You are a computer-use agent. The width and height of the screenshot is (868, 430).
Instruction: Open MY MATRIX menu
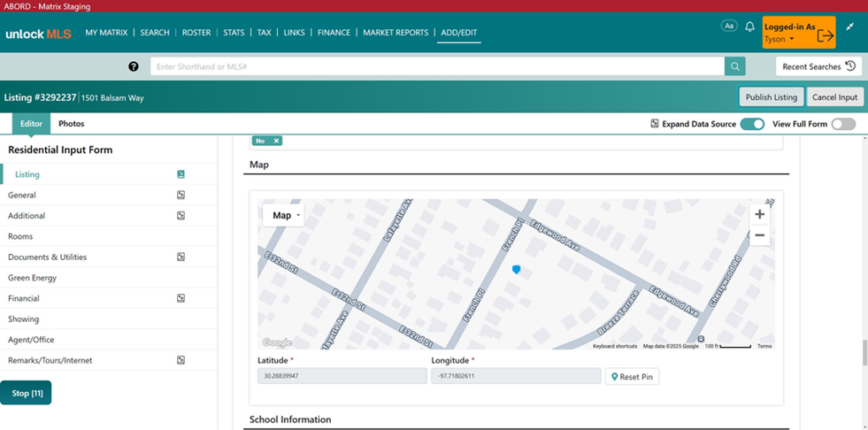coord(106,33)
